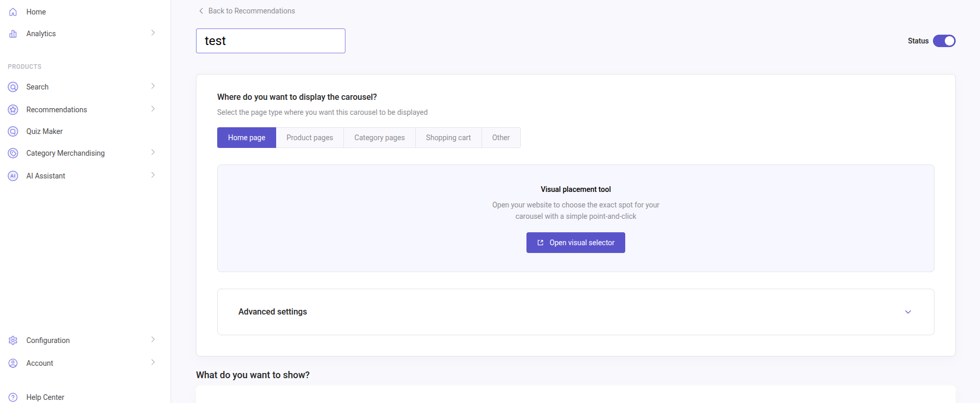Click the PRODUCTS section label
The width and height of the screenshot is (980, 403).
pyautogui.click(x=24, y=67)
